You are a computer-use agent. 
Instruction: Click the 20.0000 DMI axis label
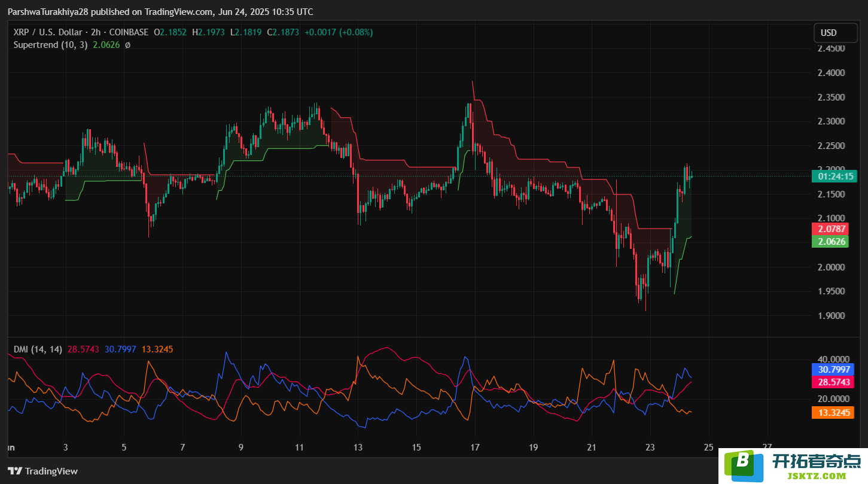(833, 399)
